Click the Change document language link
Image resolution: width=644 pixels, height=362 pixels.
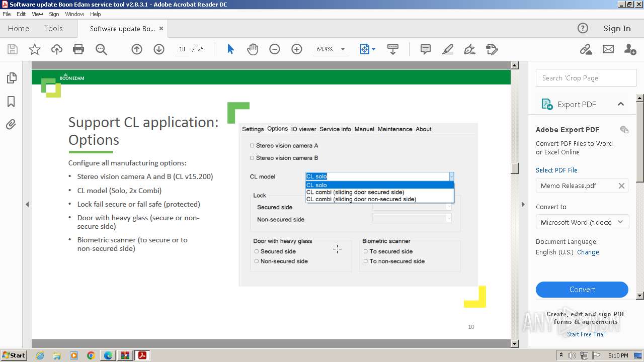click(588, 252)
